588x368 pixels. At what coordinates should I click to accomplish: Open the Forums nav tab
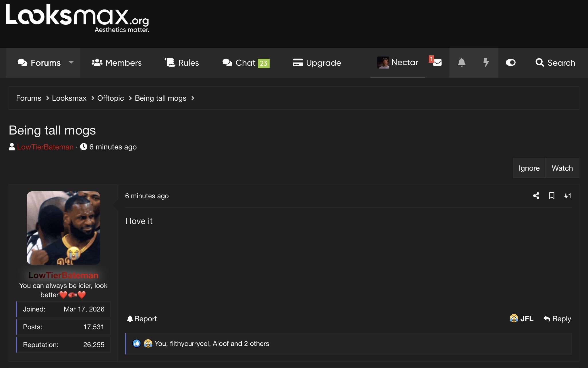[39, 63]
